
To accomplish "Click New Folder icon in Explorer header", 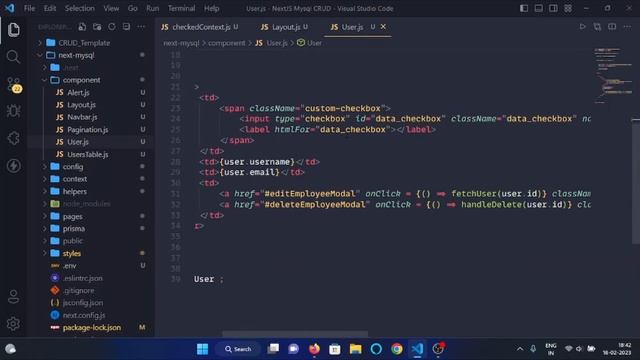I will tap(97, 27).
